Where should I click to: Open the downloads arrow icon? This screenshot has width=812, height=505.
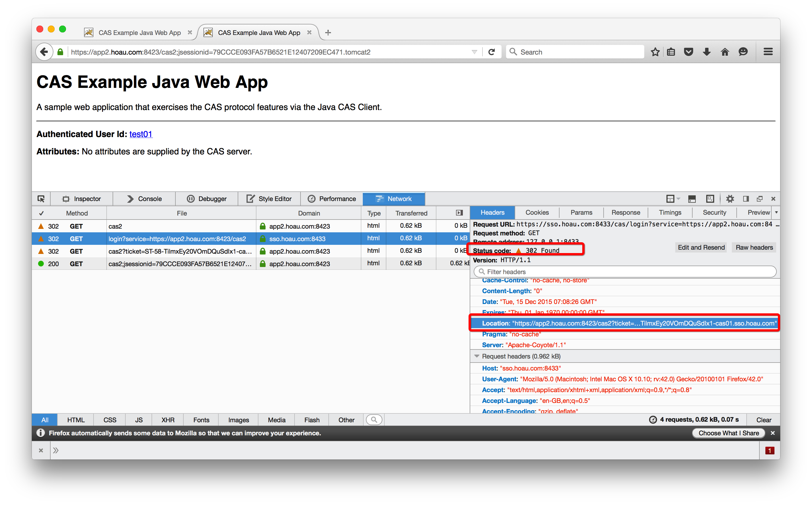coord(707,52)
